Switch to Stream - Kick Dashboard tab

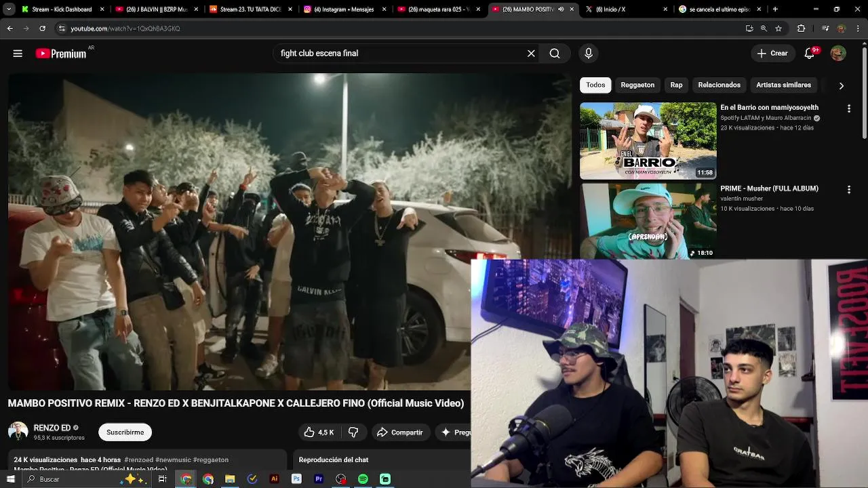tap(61, 9)
